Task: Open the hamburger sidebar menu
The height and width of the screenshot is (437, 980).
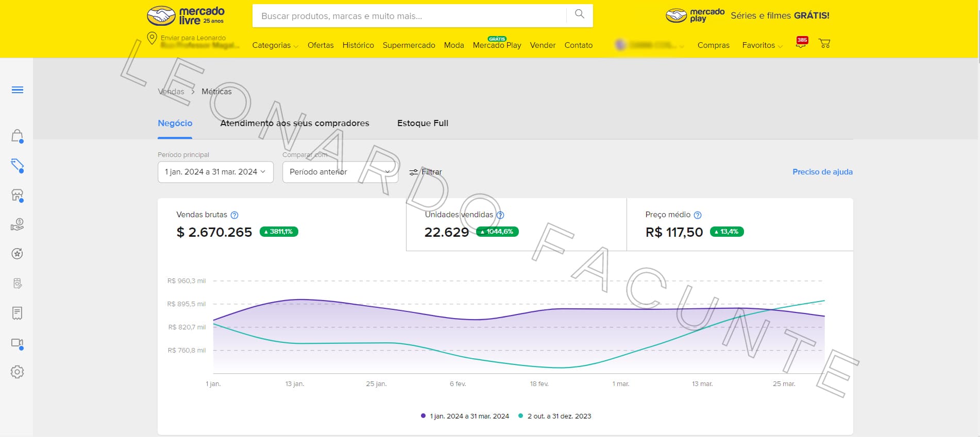Action: (18, 90)
